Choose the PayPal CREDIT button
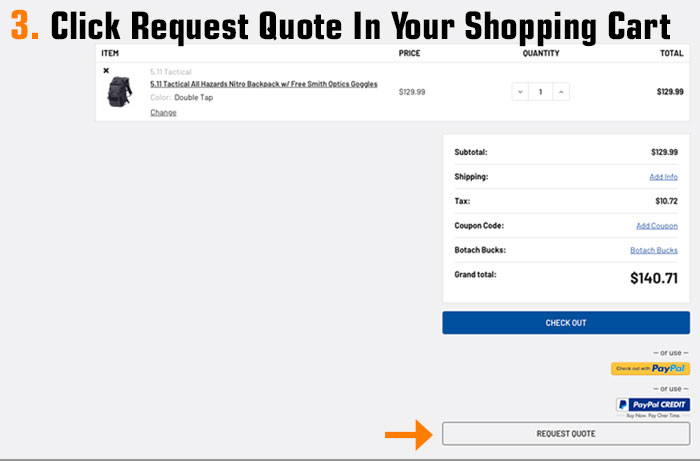Viewport: 700px width, 461px height. click(x=653, y=405)
